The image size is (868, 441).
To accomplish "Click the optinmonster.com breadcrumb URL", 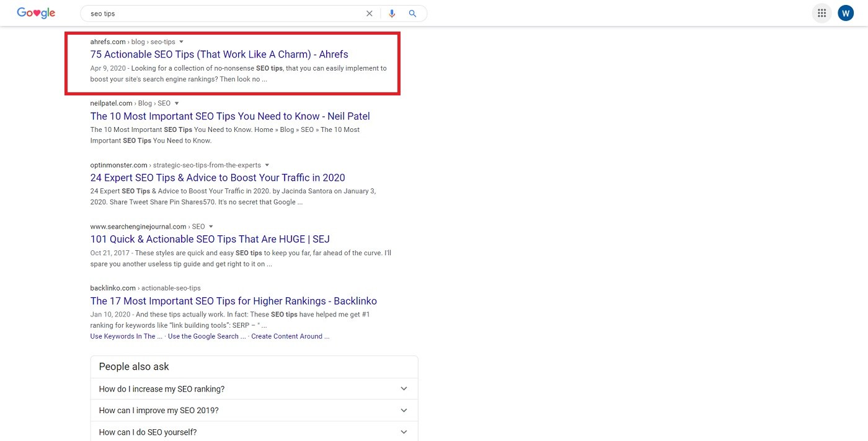I will coord(176,165).
